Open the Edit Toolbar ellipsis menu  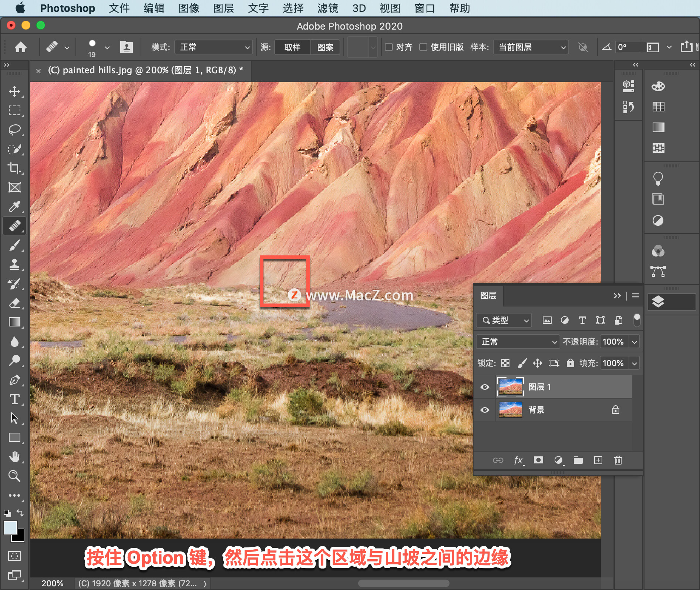[x=14, y=495]
